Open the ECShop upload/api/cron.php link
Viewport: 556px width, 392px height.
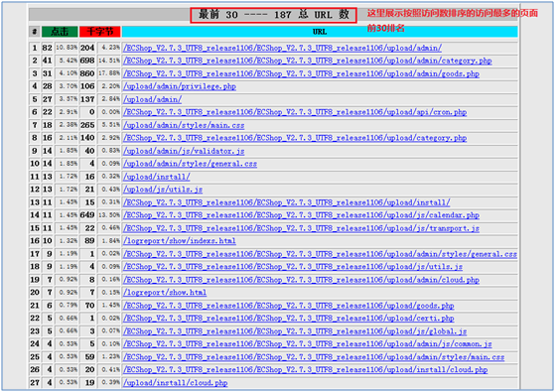click(x=295, y=112)
